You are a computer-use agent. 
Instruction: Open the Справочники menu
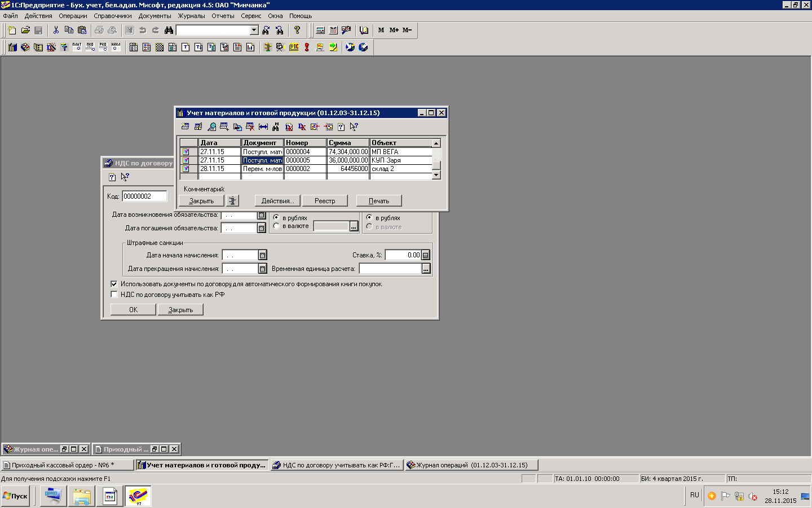[x=113, y=16]
